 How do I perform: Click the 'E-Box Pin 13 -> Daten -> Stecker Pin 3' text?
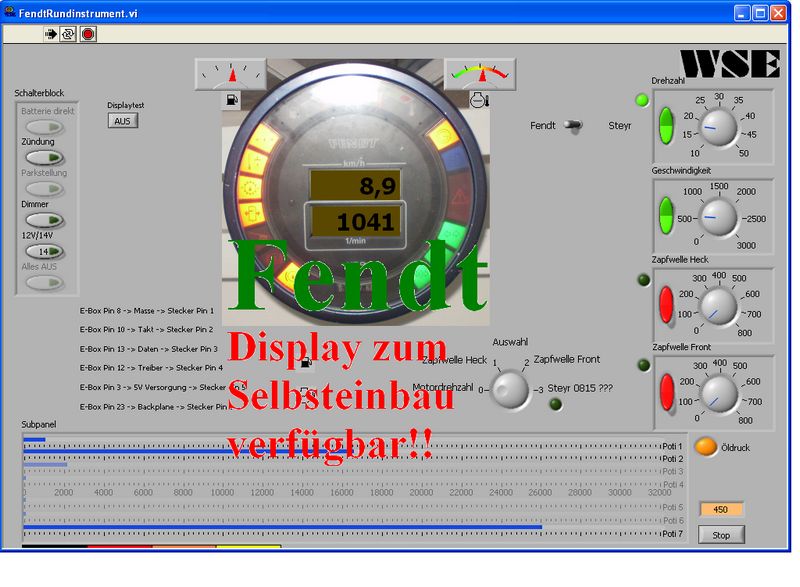pos(148,349)
